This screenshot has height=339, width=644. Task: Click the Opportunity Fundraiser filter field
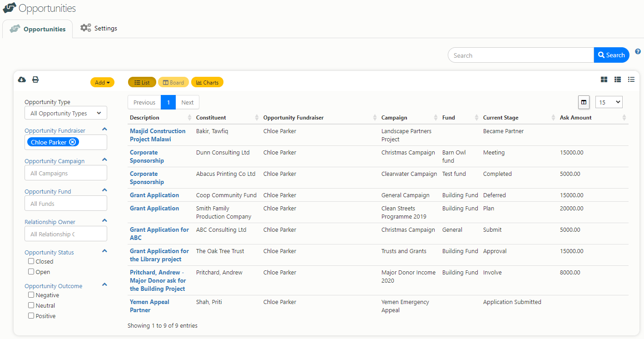[x=66, y=142]
